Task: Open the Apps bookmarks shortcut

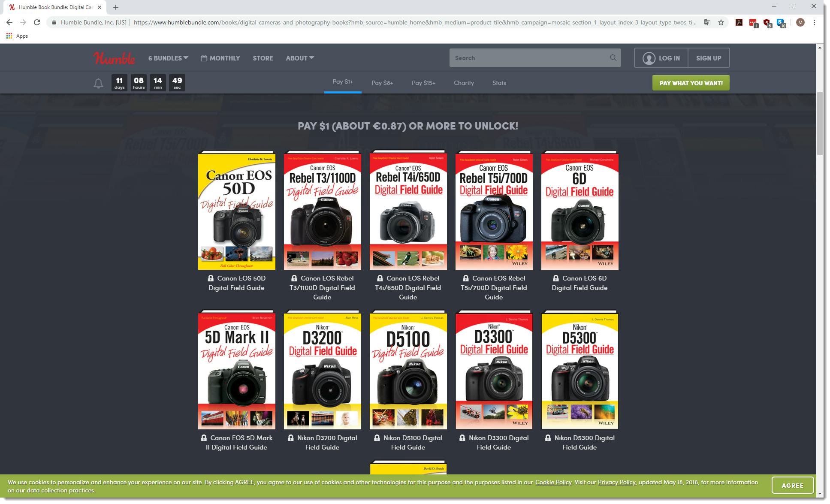Action: pyautogui.click(x=17, y=36)
